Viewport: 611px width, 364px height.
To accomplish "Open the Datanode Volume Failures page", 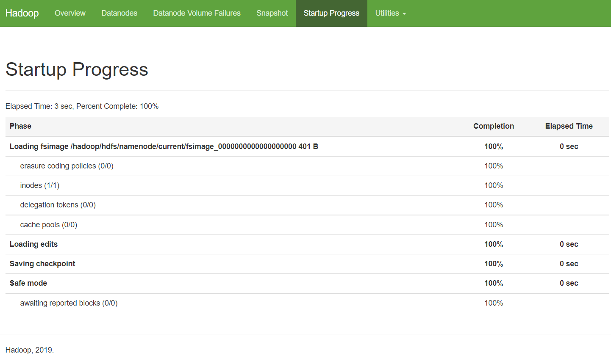I will pyautogui.click(x=197, y=13).
